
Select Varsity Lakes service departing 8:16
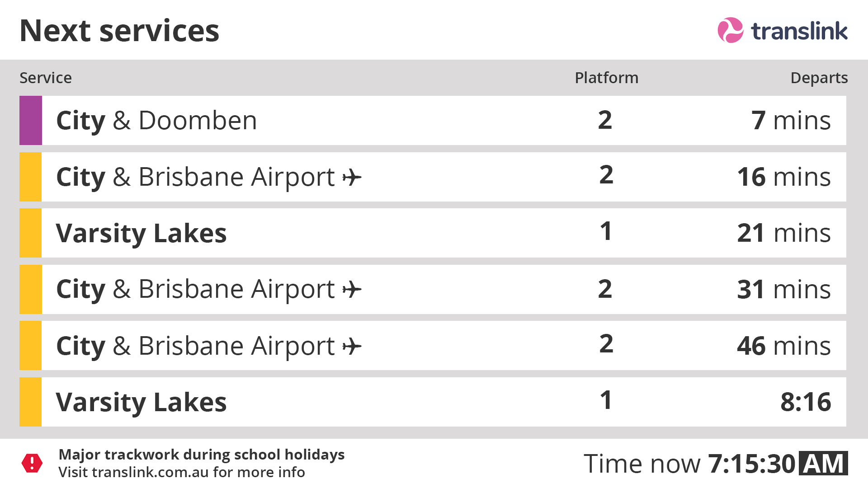tap(433, 402)
